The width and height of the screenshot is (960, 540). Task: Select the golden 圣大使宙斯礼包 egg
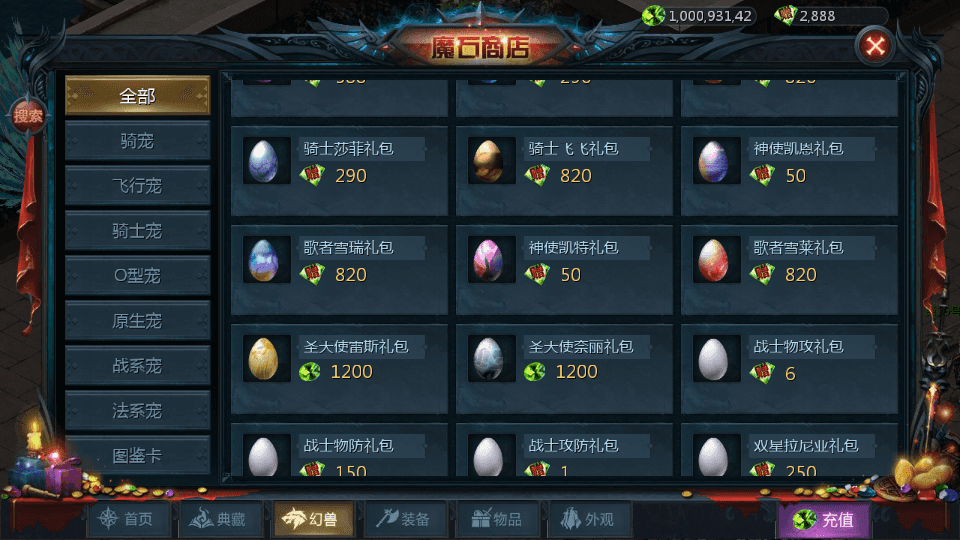pyautogui.click(x=264, y=359)
